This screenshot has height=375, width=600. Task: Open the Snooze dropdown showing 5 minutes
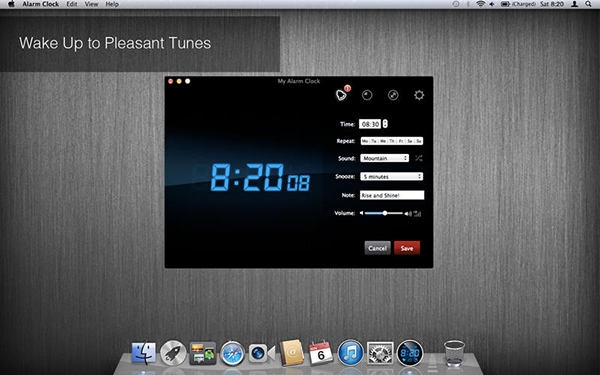click(x=391, y=176)
